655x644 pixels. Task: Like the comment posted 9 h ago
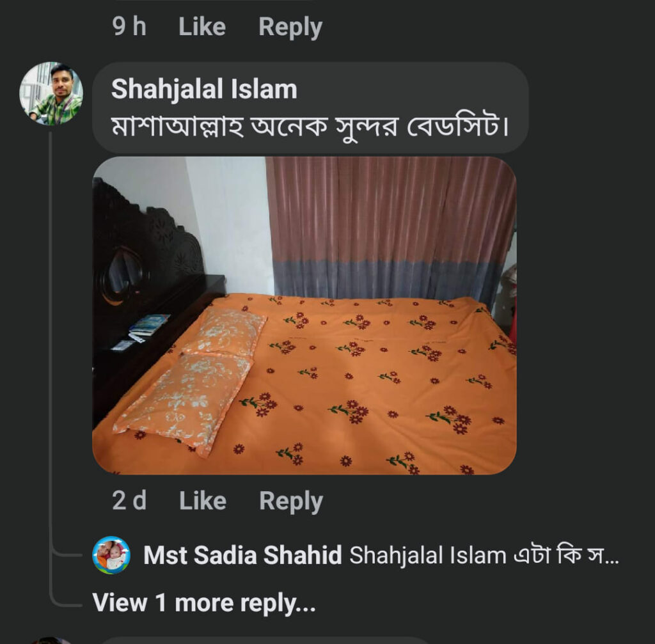point(201,27)
